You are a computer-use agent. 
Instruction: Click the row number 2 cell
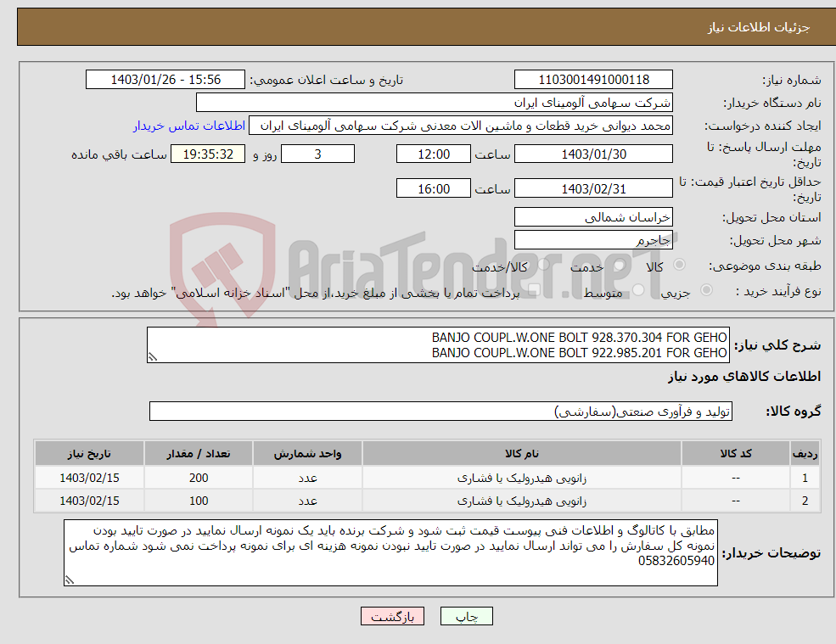click(x=805, y=501)
